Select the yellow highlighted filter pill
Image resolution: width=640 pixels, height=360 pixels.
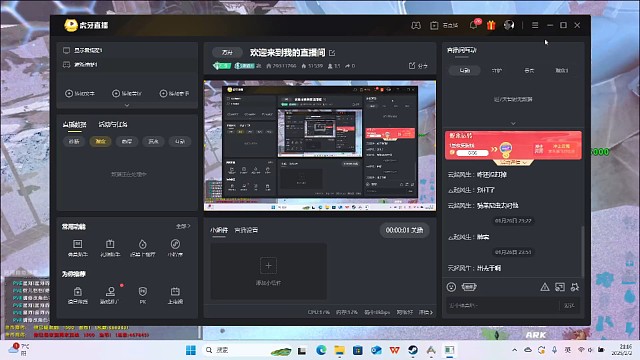[100, 141]
